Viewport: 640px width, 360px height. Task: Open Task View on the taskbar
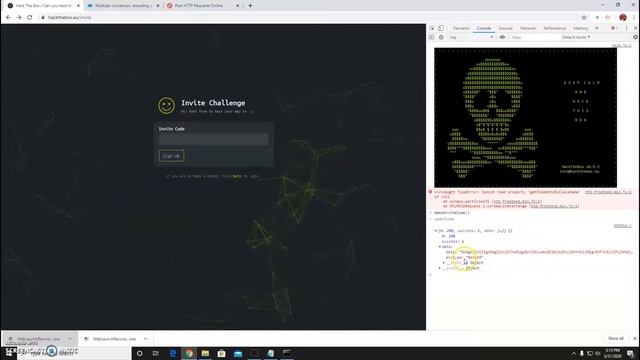click(x=156, y=353)
